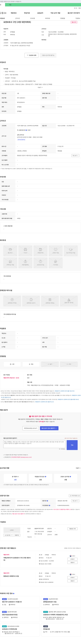The width and height of the screenshot is (81, 644).
Task: Click the 서류 screening method box
Action: [12, 364]
